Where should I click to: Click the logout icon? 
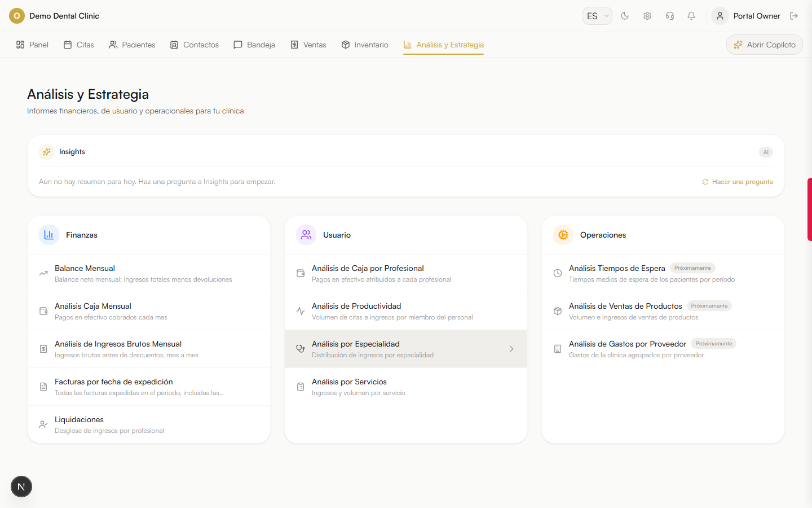794,16
